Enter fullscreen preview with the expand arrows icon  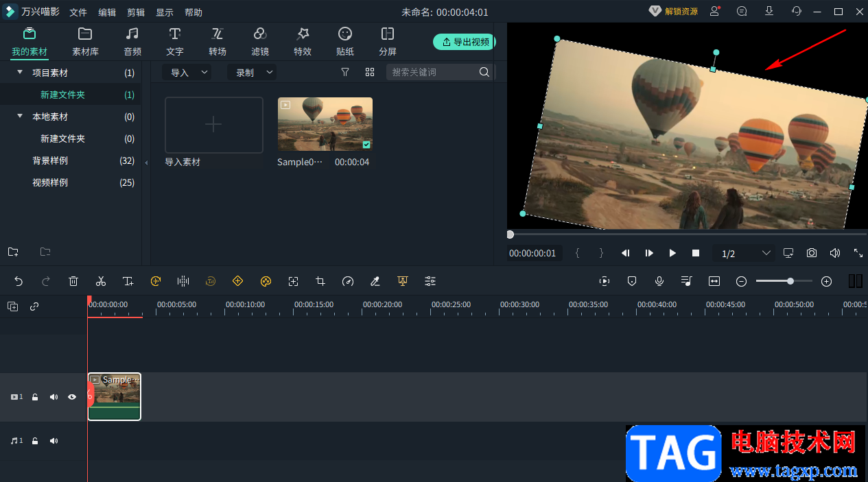tap(858, 253)
